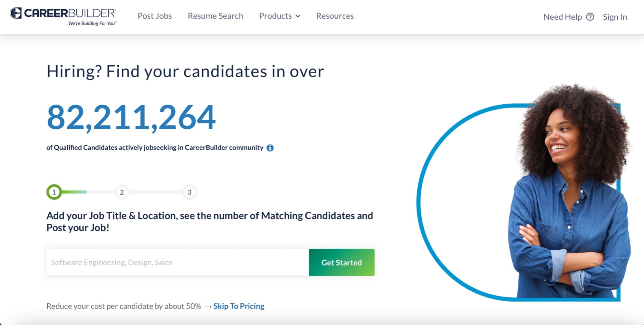Image resolution: width=644 pixels, height=325 pixels.
Task: Jump to step 3 circle
Action: (189, 192)
